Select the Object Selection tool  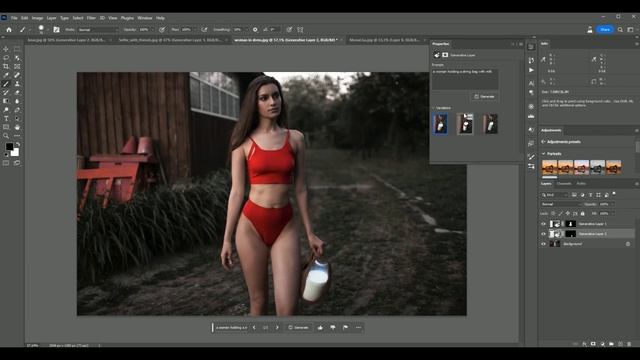coord(17,58)
